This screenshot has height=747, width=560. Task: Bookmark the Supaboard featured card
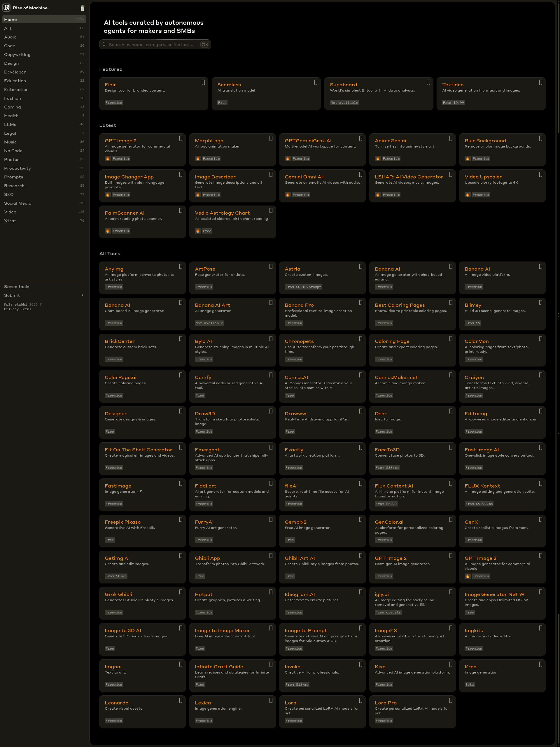point(428,82)
